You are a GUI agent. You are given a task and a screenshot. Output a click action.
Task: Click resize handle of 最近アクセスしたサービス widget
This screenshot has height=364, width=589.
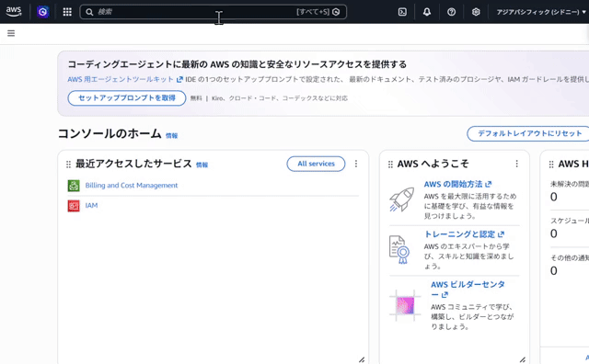click(362, 360)
